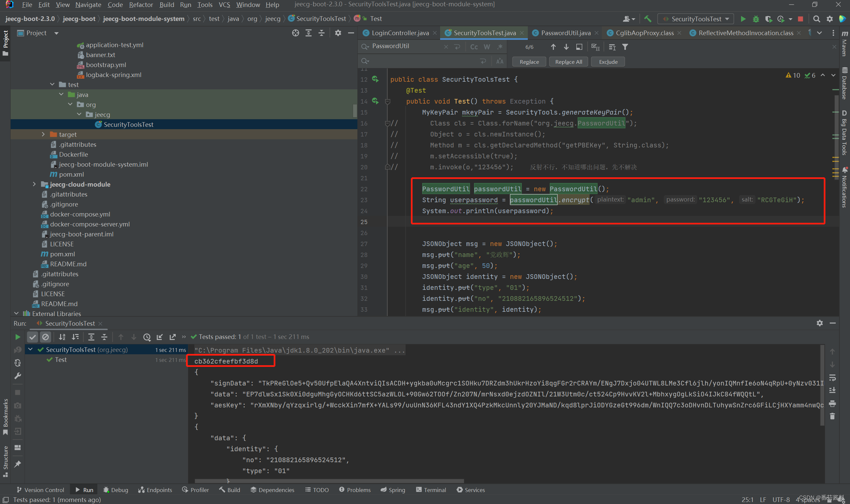Open Version Control tool window
This screenshot has height=504, width=850.
(41, 490)
